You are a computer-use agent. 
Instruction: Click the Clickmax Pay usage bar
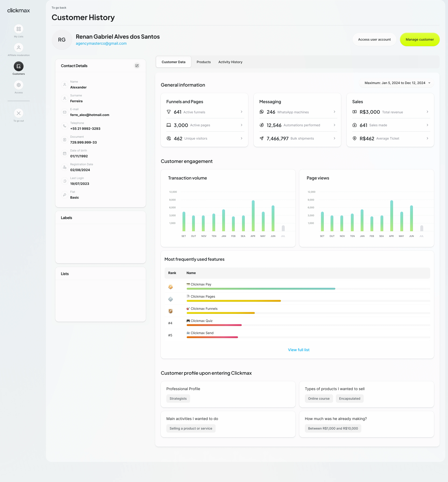click(261, 289)
